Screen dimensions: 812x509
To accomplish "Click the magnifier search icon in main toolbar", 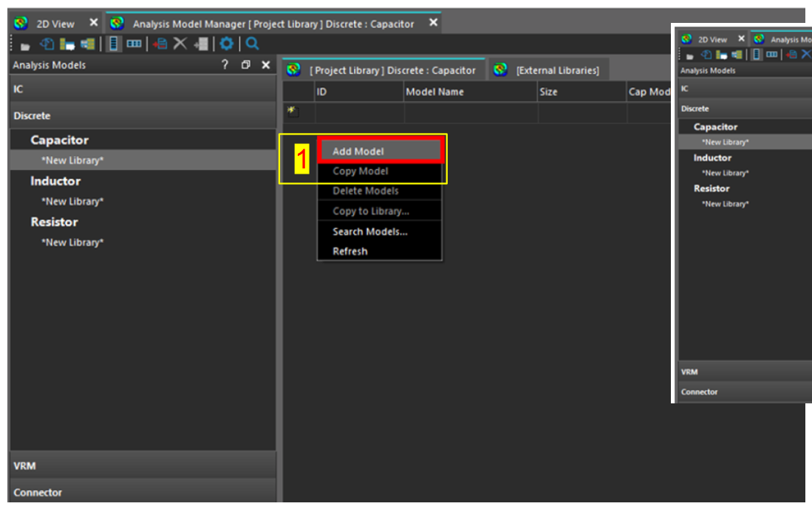I will 252,44.
